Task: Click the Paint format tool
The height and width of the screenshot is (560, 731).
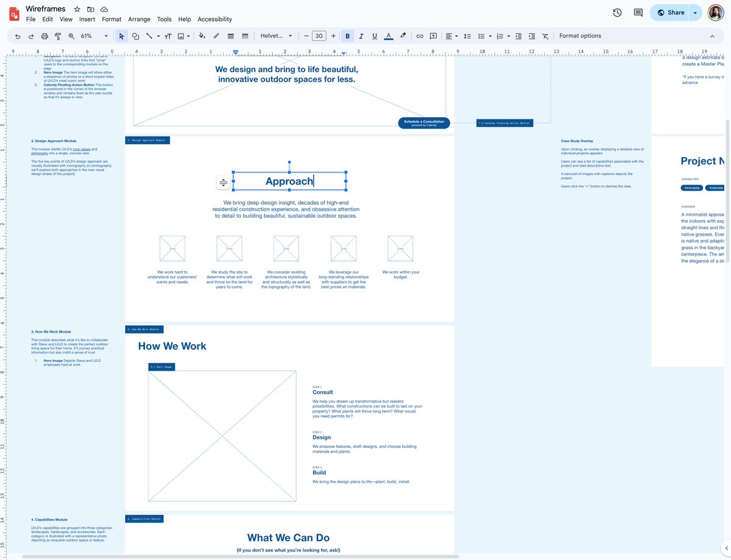Action: pyautogui.click(x=57, y=35)
